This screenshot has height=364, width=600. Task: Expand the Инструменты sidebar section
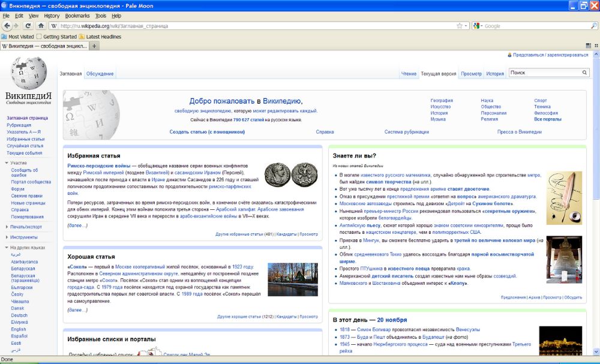[7, 237]
